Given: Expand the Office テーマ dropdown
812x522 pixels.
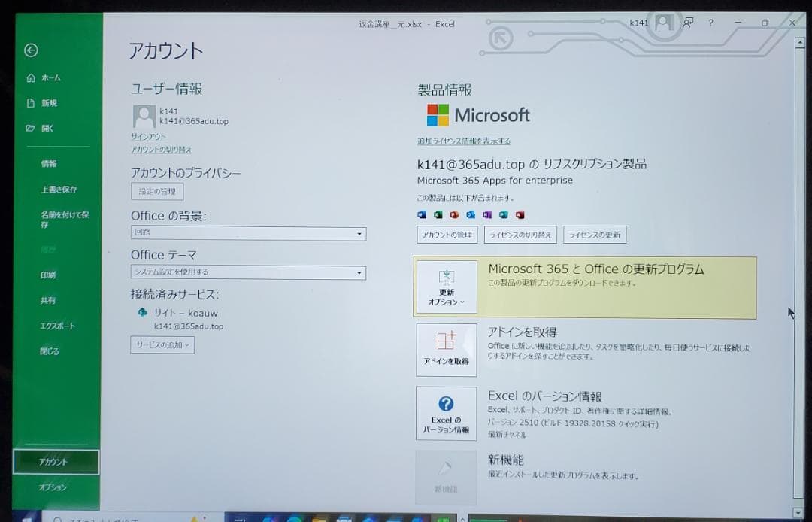Looking at the screenshot, I should pos(248,272).
